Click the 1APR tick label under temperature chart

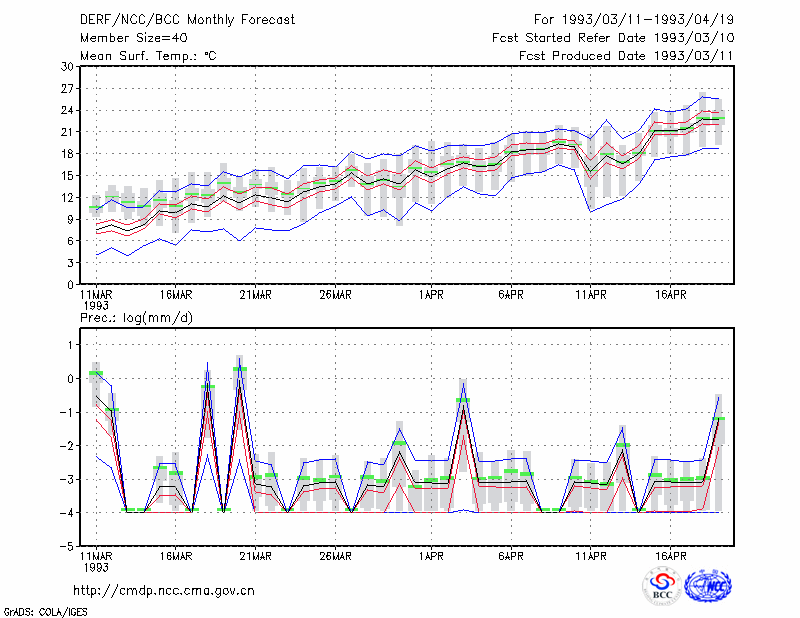(x=431, y=295)
